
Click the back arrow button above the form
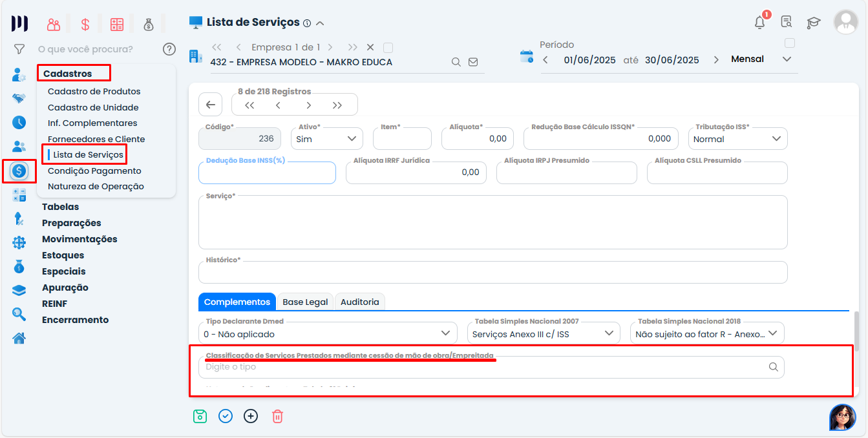[210, 105]
